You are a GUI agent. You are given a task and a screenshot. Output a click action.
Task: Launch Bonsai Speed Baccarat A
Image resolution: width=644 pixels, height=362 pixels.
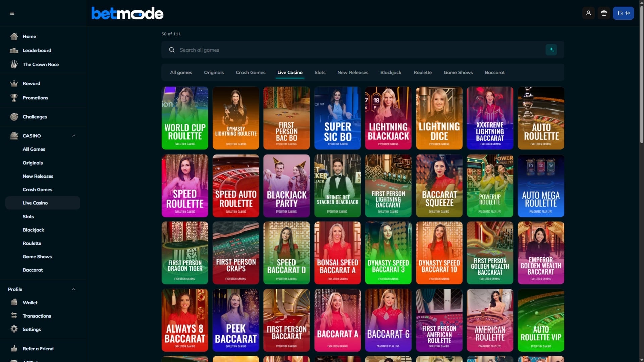coord(337,253)
